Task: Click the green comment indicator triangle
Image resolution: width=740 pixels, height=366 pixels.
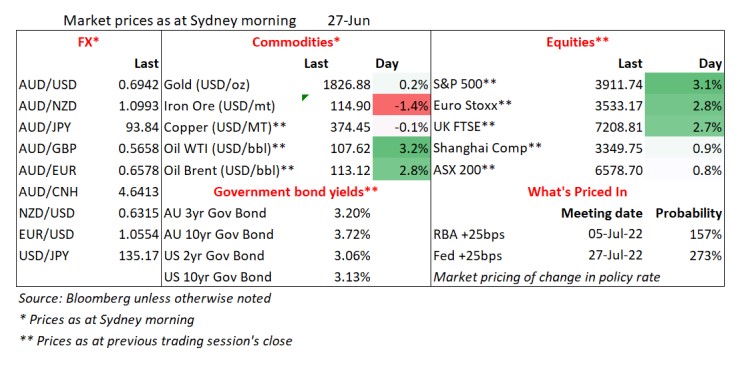Action: click(x=304, y=97)
